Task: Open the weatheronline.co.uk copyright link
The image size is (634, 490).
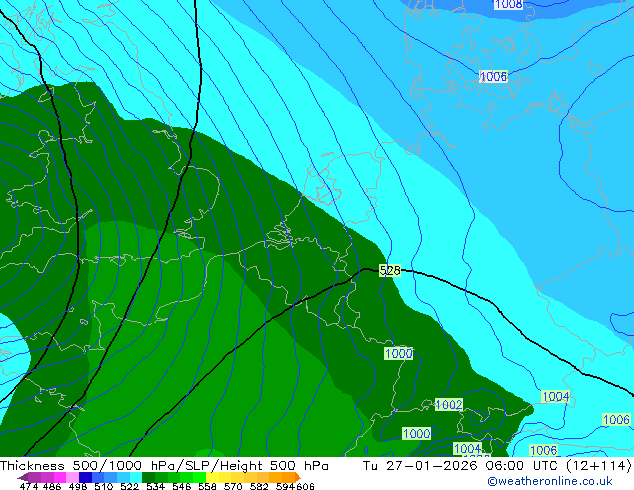Action: (x=550, y=481)
